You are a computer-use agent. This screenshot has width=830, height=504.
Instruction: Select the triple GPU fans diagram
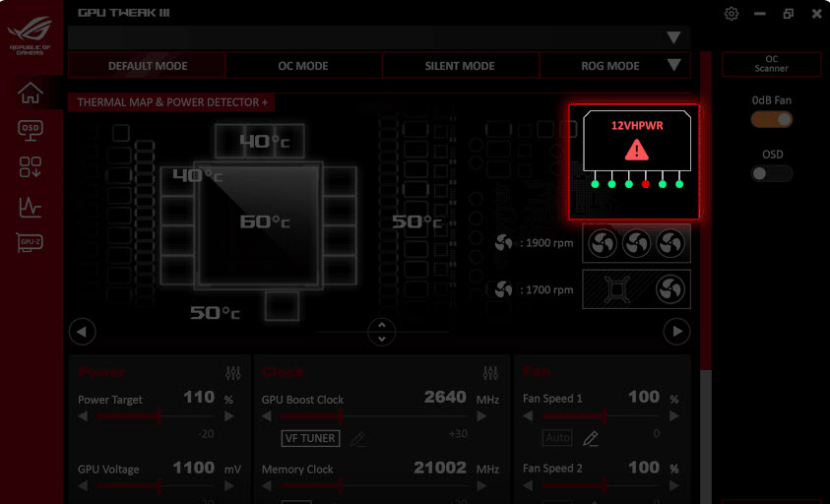(636, 243)
